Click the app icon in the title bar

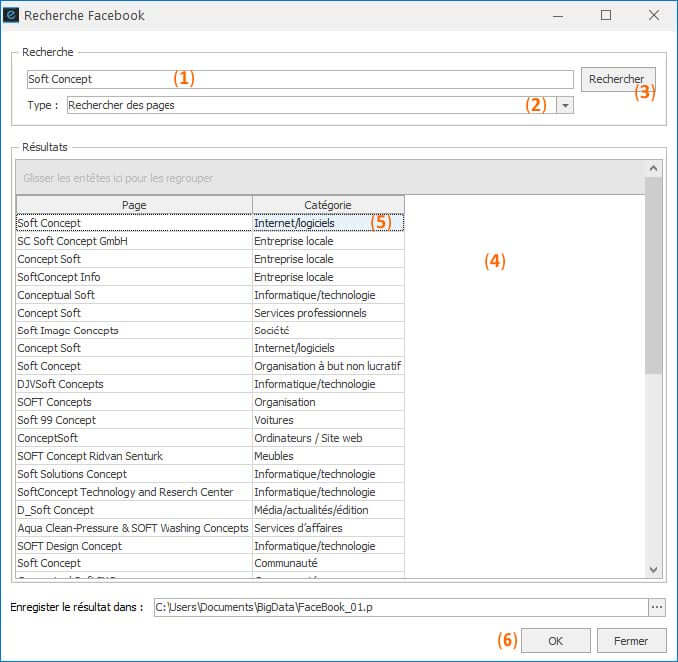tap(11, 15)
